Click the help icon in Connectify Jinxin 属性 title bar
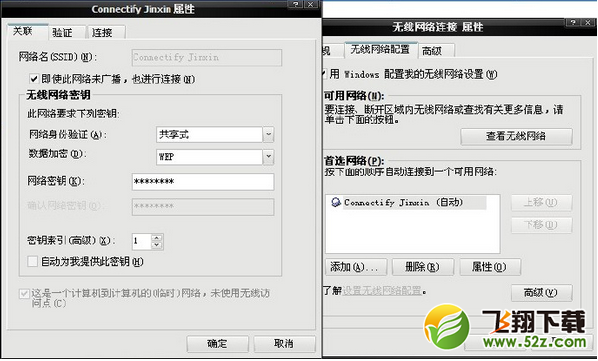 [x=295, y=4]
